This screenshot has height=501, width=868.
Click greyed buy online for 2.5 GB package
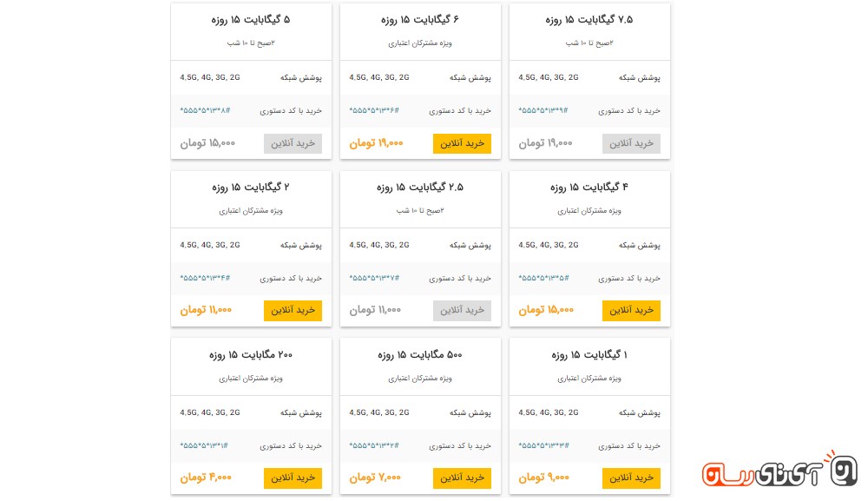point(462,310)
